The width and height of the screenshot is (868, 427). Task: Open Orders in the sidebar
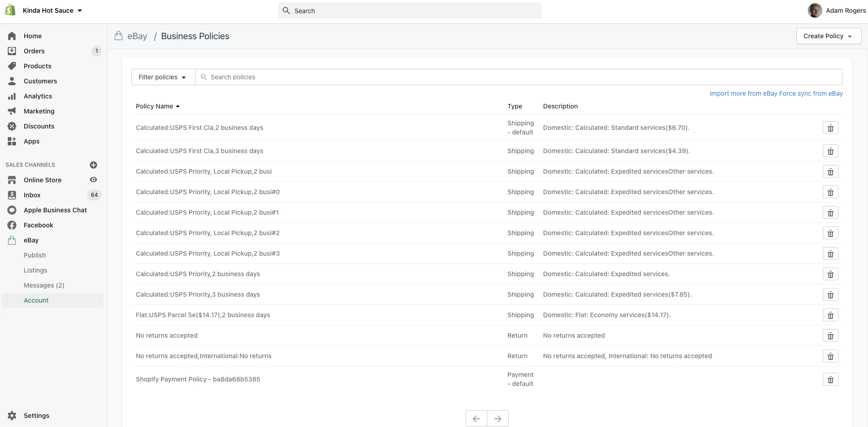[34, 51]
